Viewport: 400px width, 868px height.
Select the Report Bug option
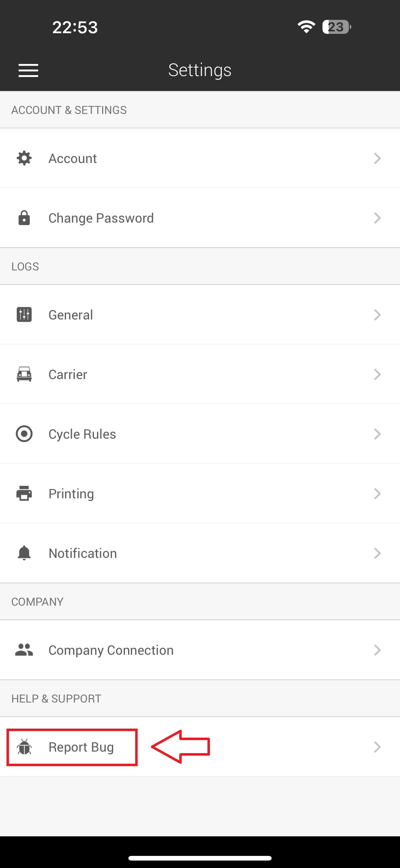(81, 747)
